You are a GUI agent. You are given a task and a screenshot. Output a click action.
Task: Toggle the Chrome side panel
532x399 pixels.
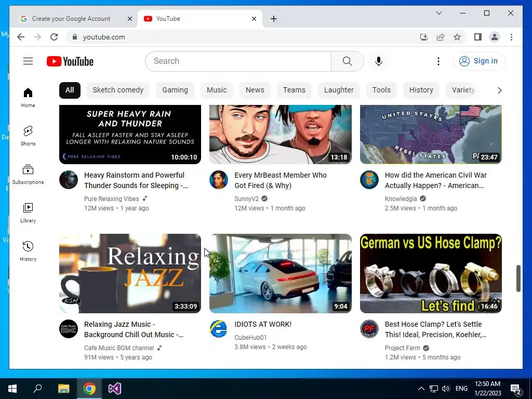[x=478, y=37]
